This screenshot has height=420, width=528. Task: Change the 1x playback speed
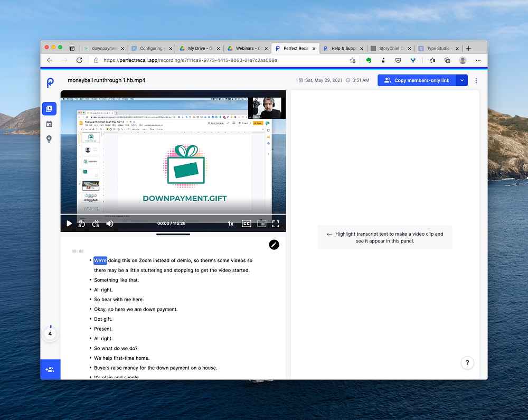[x=231, y=223]
